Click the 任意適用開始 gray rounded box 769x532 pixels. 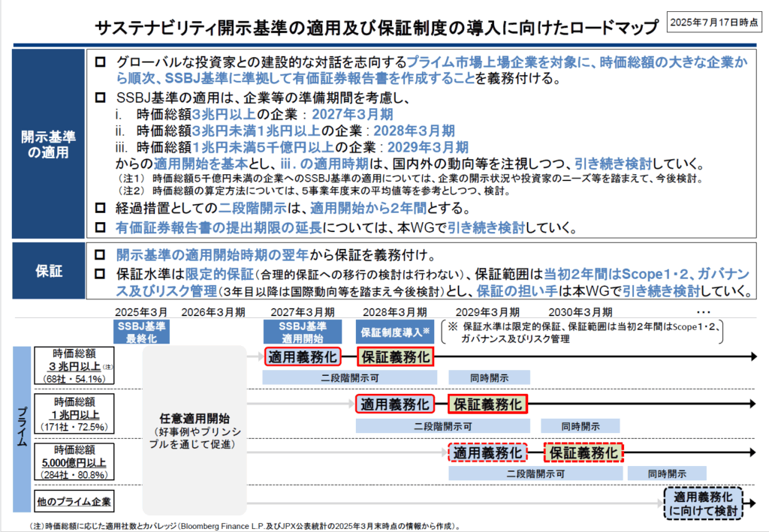195,430
